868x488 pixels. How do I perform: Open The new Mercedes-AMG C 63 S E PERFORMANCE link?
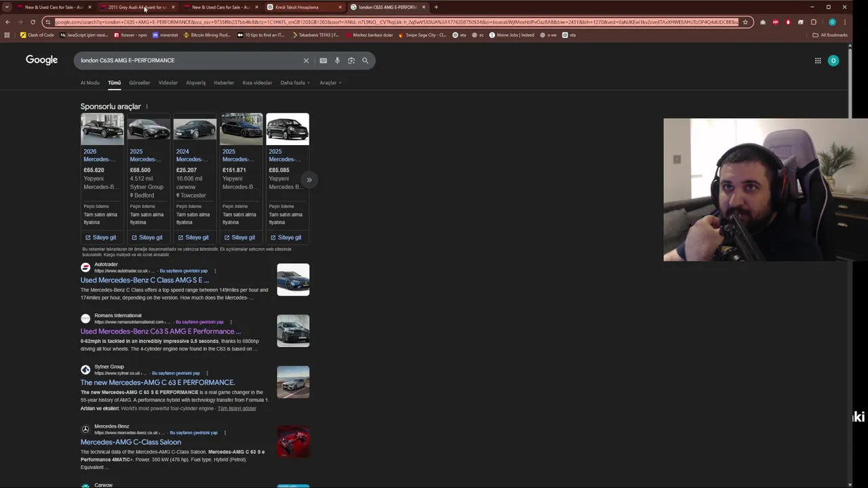(157, 382)
